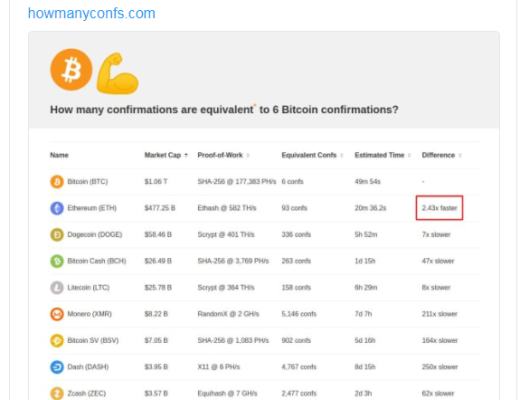Click the 7x slower difference value
This screenshot has height=400, width=520.
[x=436, y=235]
